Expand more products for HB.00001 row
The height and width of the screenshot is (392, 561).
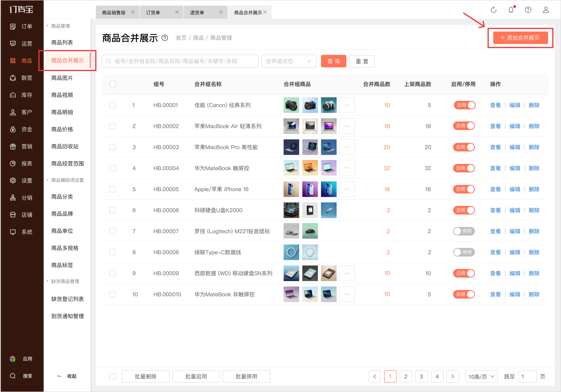[347, 105]
